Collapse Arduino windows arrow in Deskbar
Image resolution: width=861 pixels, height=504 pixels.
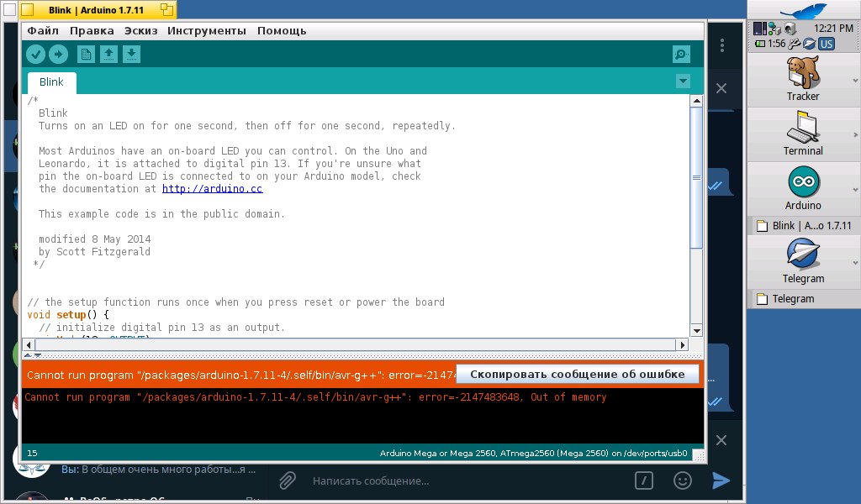pos(855,190)
